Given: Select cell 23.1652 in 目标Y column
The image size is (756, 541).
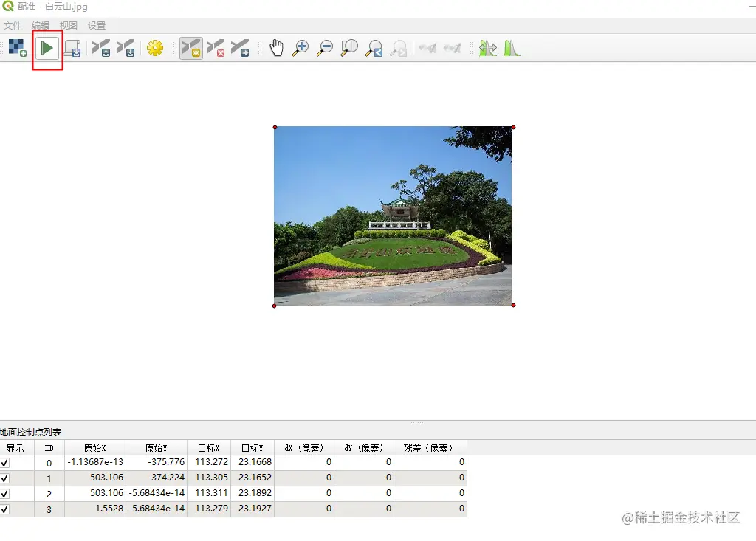Looking at the screenshot, I should click(252, 478).
